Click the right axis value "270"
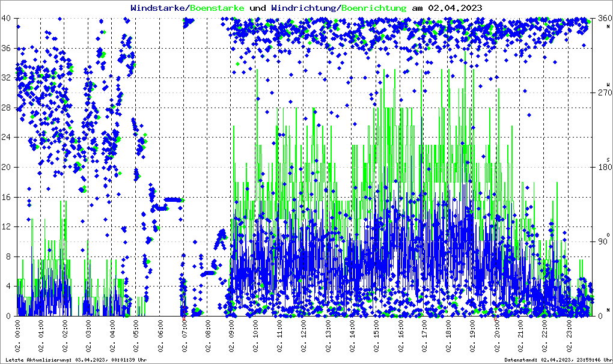This screenshot has width=613, height=364. coord(605,93)
